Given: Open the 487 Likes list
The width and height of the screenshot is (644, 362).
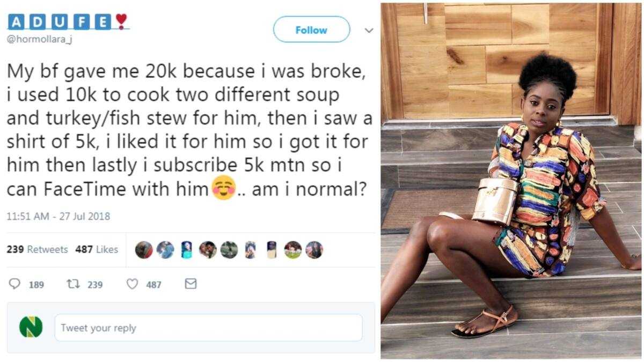Looking at the screenshot, I should (97, 249).
